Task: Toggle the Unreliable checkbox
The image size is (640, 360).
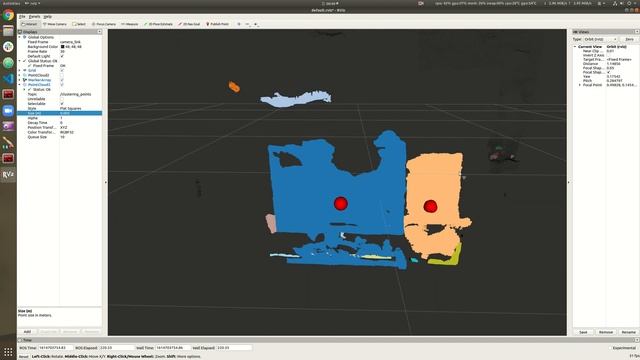Action: click(x=62, y=99)
